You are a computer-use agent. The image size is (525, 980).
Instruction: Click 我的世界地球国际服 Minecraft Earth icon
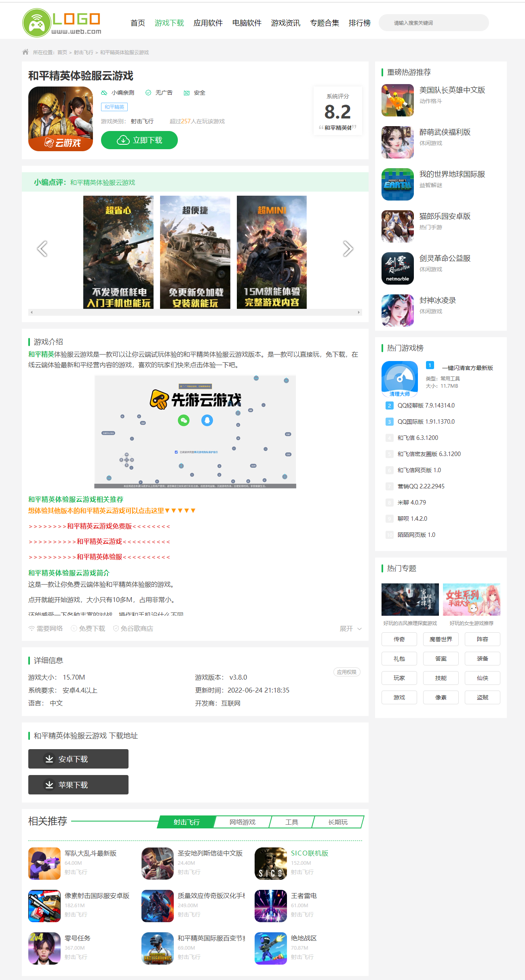click(398, 184)
